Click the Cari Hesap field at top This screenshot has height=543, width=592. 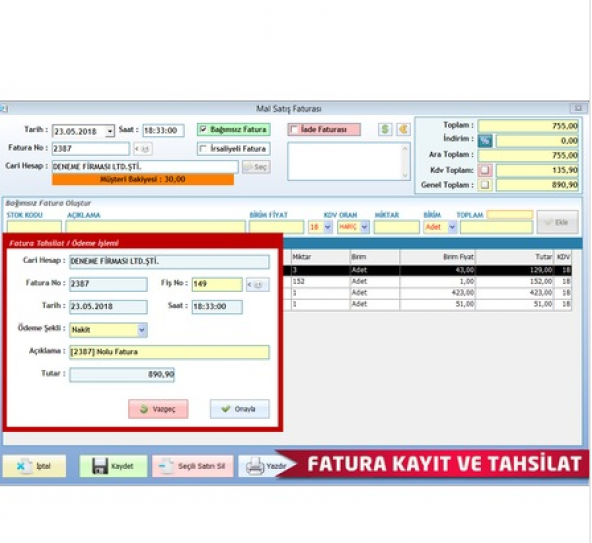pos(145,167)
